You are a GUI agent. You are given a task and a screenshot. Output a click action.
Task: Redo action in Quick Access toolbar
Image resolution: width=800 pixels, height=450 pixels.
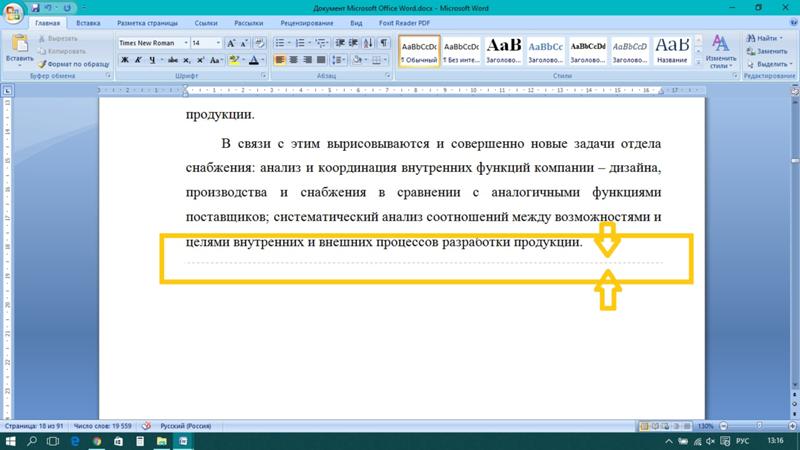point(67,8)
